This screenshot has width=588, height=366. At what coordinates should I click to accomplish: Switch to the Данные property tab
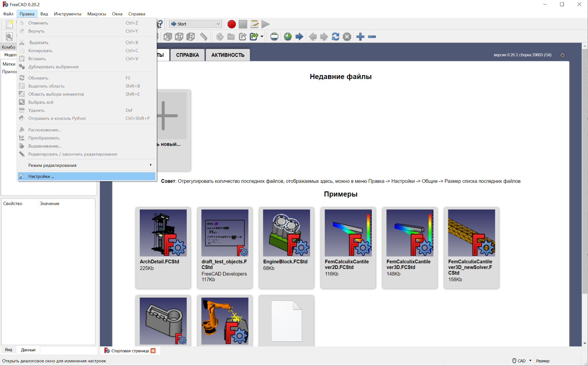[x=28, y=350]
